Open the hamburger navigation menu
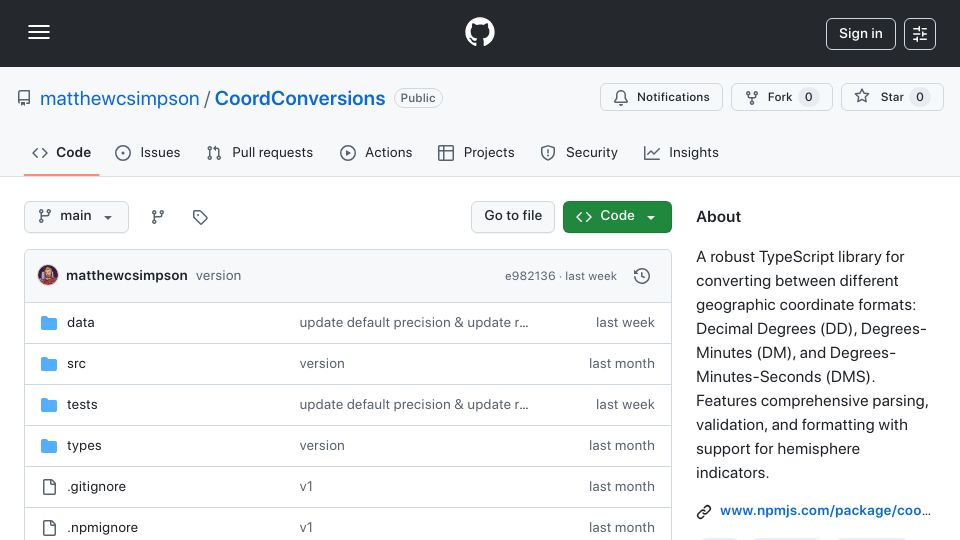Screen dimensions: 960x540 39,32
